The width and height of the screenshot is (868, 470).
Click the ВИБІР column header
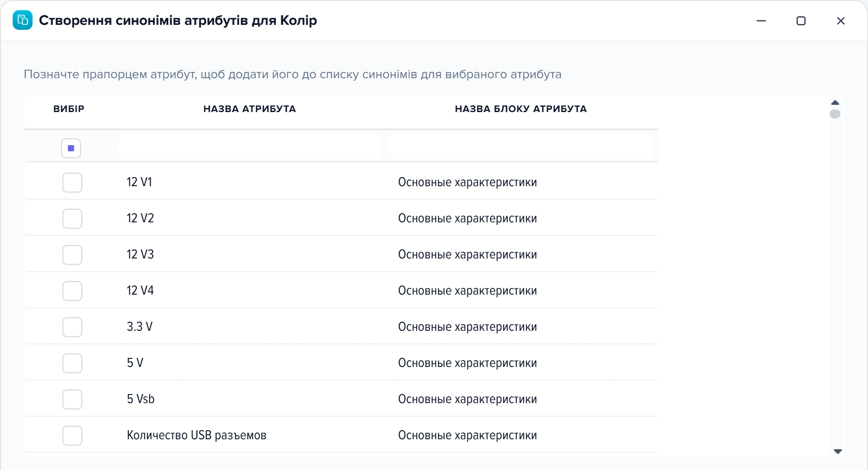[69, 109]
